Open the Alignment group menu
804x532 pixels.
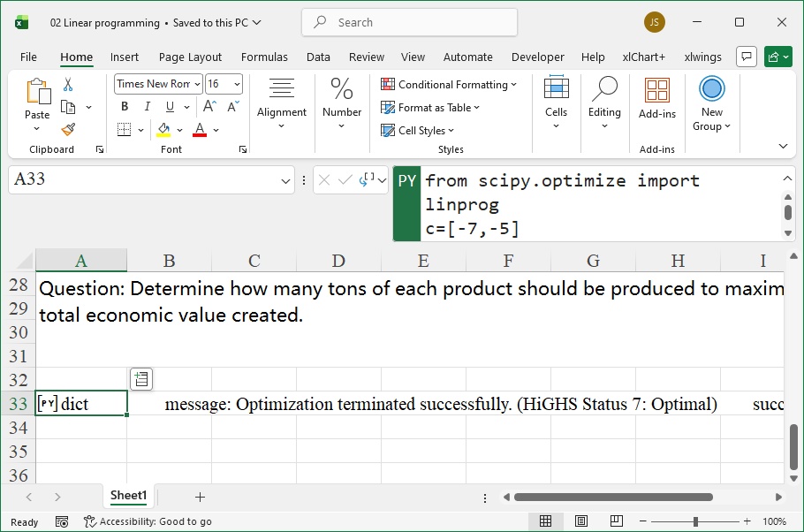(282, 103)
